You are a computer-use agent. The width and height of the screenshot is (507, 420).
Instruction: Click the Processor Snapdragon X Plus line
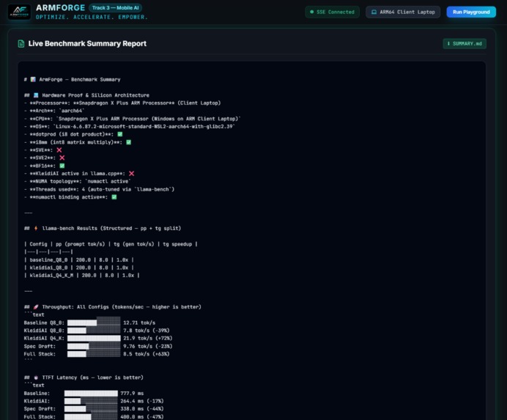pos(122,103)
